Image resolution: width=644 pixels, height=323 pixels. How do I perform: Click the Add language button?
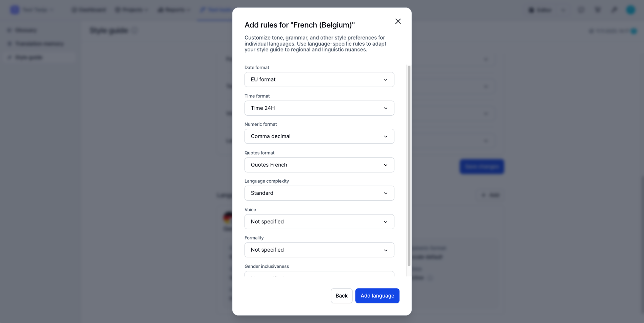377,296
